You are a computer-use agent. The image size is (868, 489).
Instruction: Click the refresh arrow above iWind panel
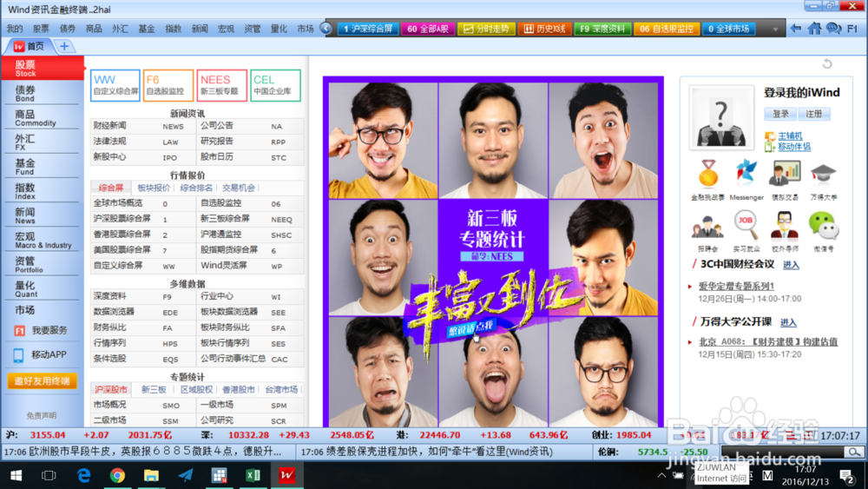pyautogui.click(x=827, y=63)
